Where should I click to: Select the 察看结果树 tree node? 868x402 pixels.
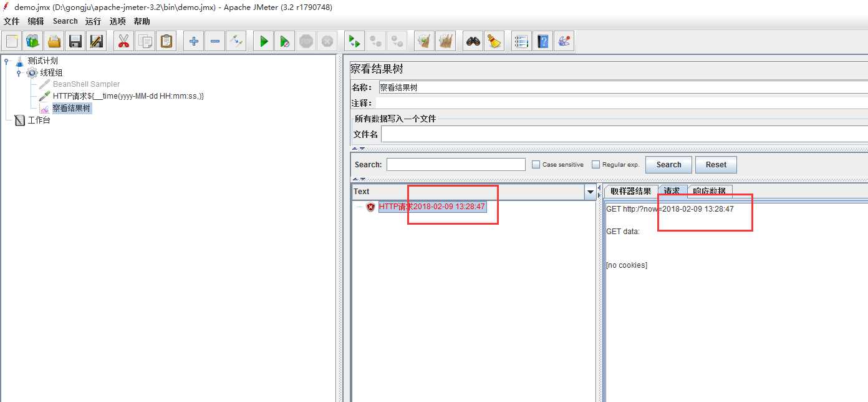[x=72, y=108]
